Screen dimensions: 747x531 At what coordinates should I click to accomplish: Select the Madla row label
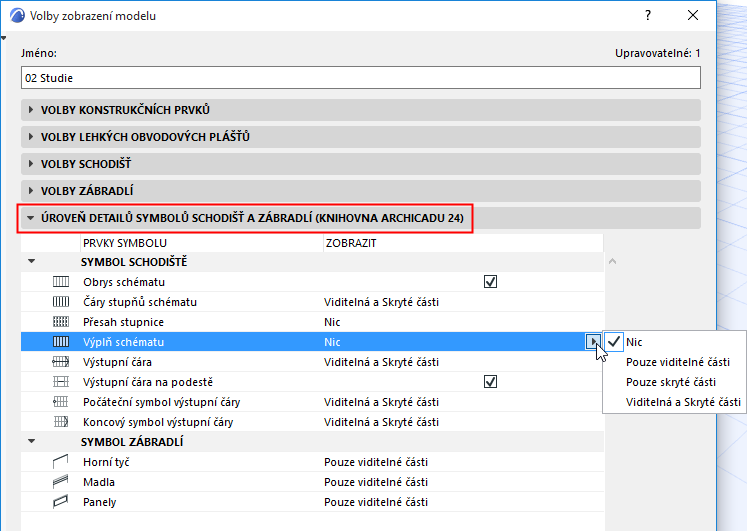[99, 482]
